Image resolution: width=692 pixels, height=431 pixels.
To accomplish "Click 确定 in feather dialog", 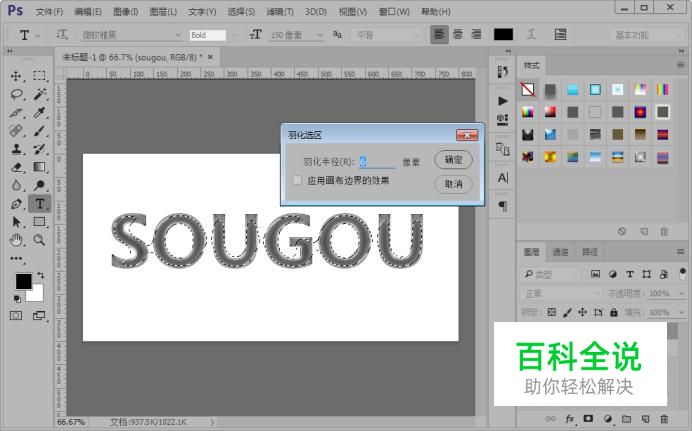I will click(453, 160).
